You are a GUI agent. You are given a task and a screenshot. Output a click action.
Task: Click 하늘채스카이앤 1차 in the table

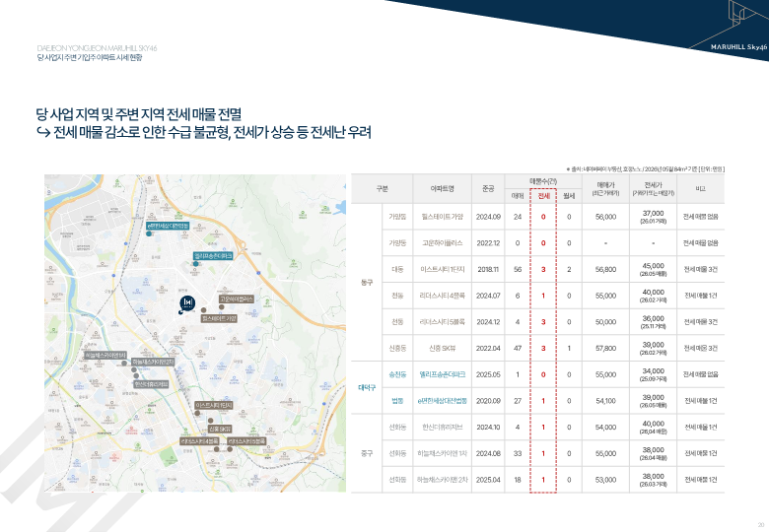coord(443,453)
